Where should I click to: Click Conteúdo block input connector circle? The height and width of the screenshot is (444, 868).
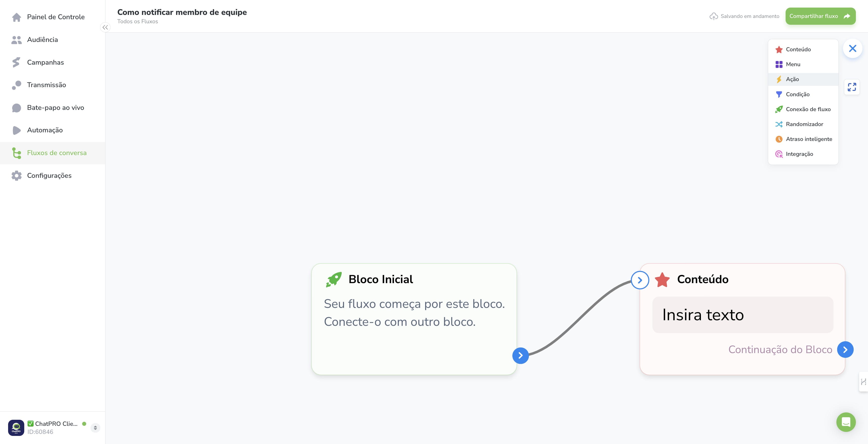pyautogui.click(x=640, y=280)
